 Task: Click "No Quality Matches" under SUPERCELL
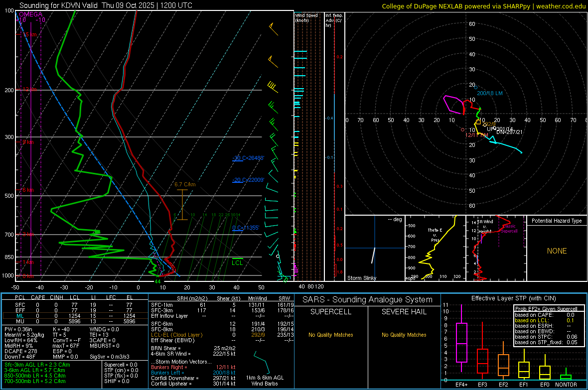(331, 335)
